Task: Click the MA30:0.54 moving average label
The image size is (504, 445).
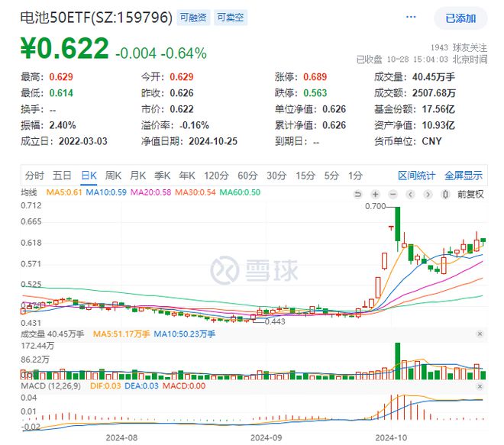Action: pyautogui.click(x=195, y=192)
